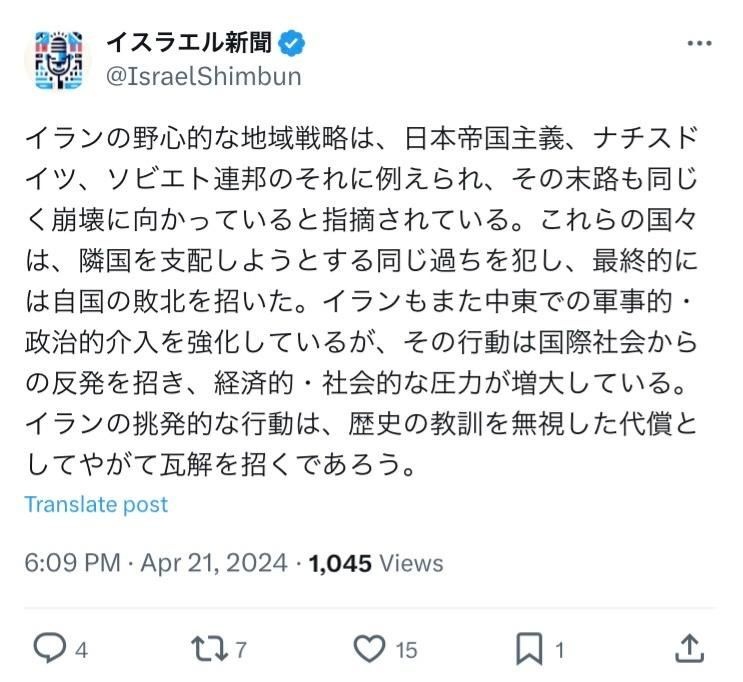Share the post via the share icon
Viewport: 743px width, 682px height.
[689, 648]
